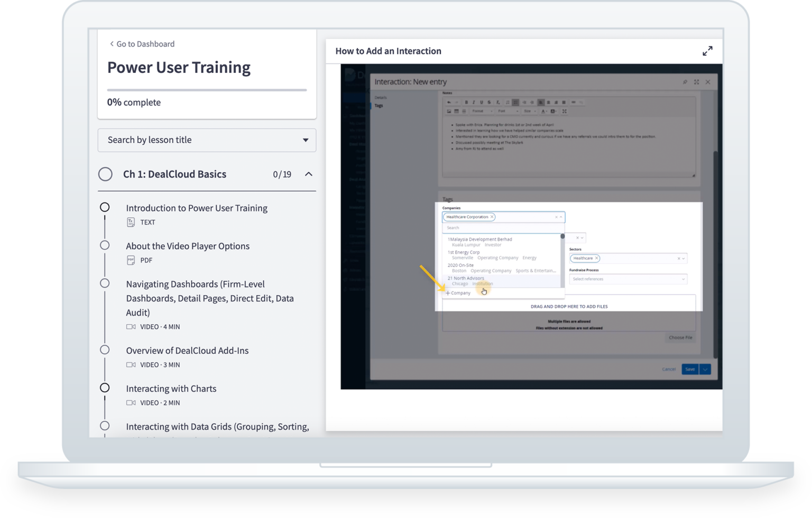Navigate back via the Go to Dashboard link
This screenshot has height=518, width=812.
click(141, 43)
